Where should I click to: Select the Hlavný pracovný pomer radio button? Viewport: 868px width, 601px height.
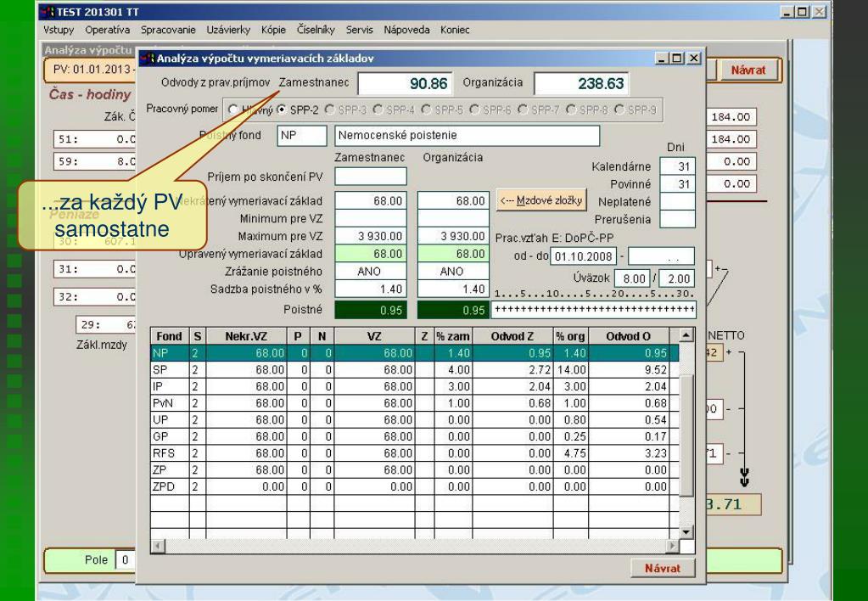click(233, 110)
